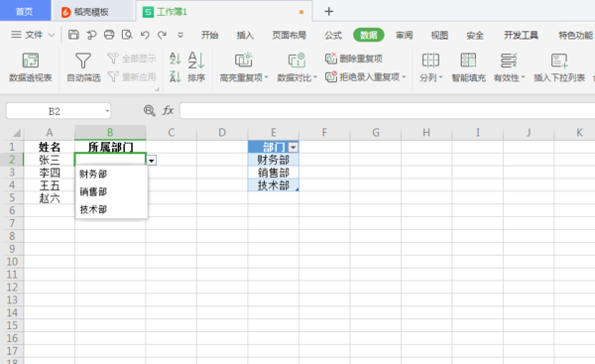The height and width of the screenshot is (364, 595).
Task: Select the 销售部 cell in column E
Action: (274, 173)
